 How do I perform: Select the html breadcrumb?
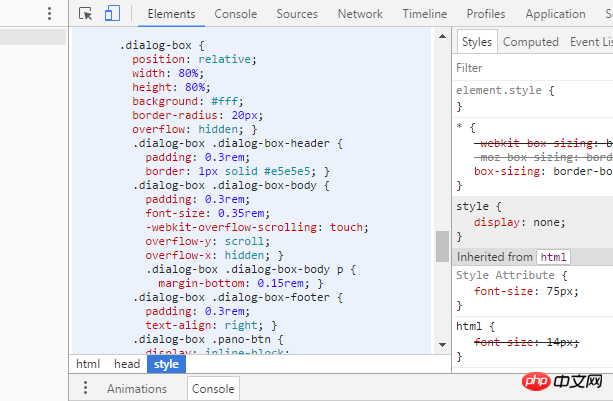(x=88, y=364)
